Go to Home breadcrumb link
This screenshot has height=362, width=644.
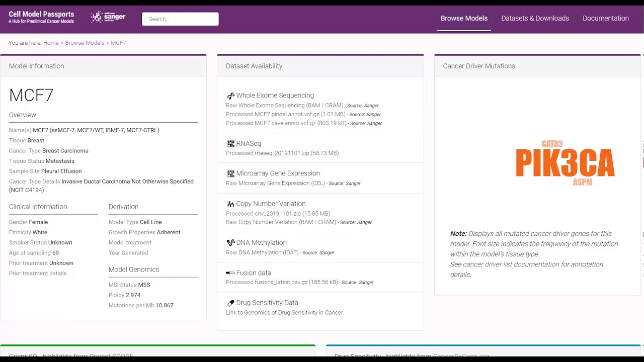51,43
